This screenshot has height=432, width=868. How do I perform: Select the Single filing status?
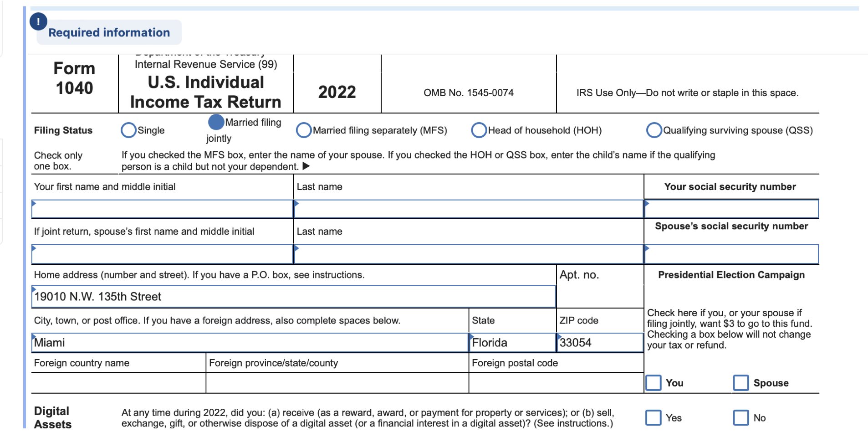(128, 130)
